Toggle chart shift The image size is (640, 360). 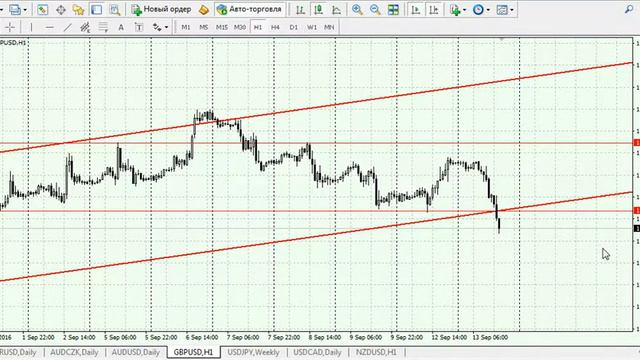(x=434, y=9)
